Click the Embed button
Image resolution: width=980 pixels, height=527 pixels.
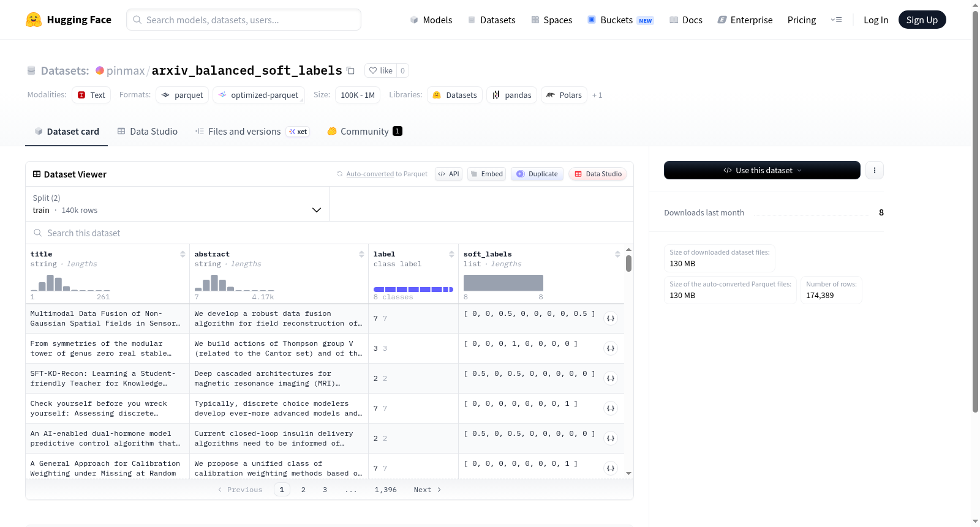point(486,174)
